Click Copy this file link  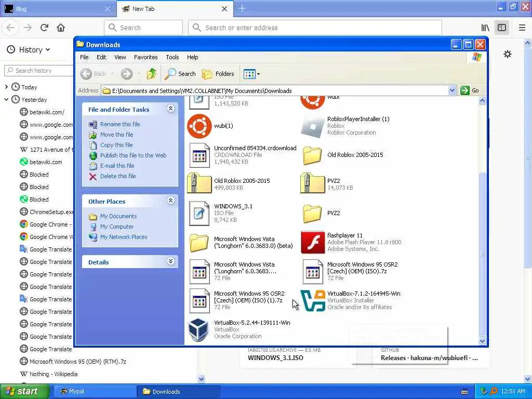[x=116, y=145]
